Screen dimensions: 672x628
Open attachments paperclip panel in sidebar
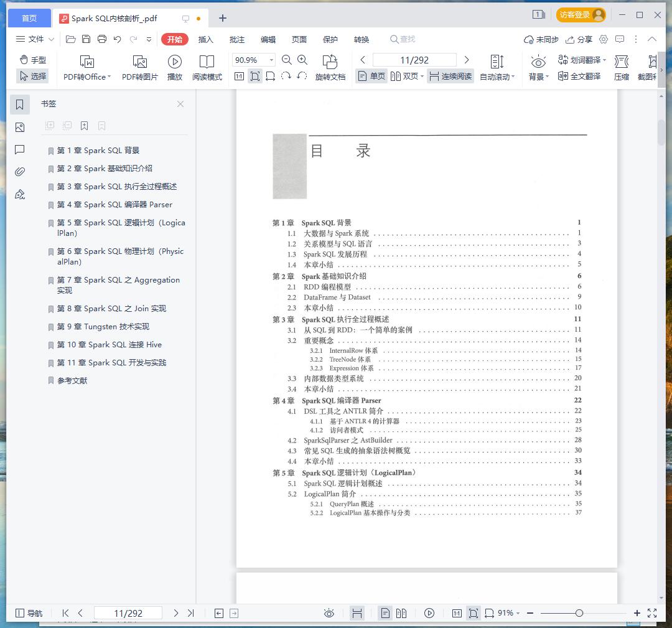point(20,172)
